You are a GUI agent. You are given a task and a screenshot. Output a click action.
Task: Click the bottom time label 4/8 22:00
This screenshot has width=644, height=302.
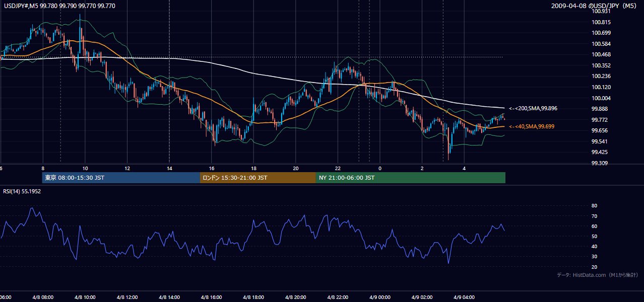pos(338,297)
